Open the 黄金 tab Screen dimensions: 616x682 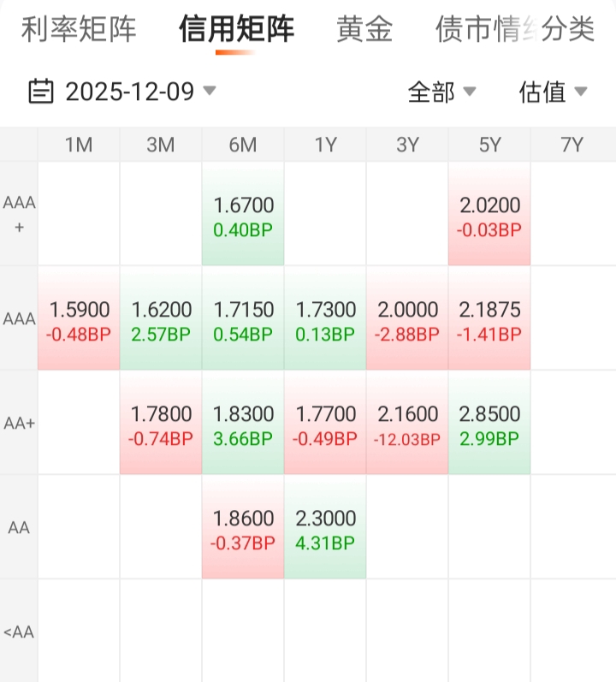coord(364,29)
